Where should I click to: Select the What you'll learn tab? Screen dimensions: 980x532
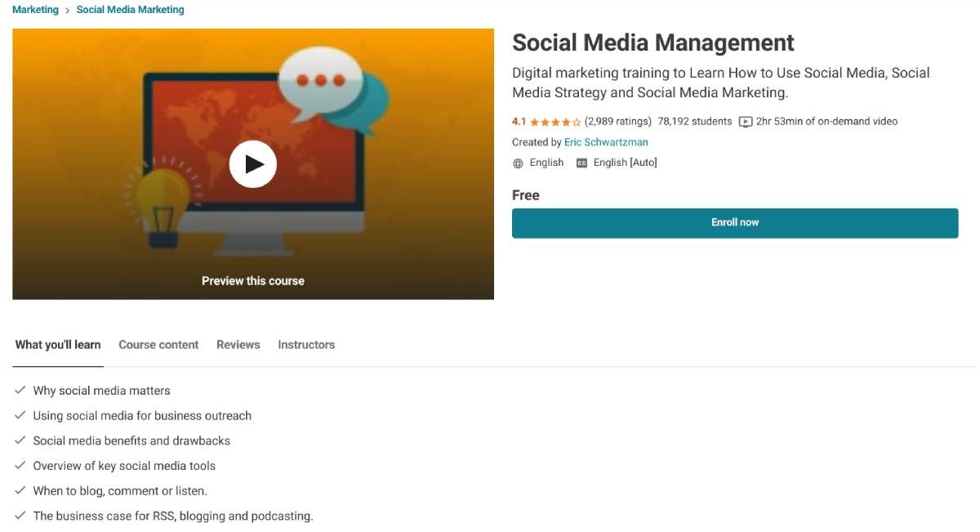tap(58, 345)
